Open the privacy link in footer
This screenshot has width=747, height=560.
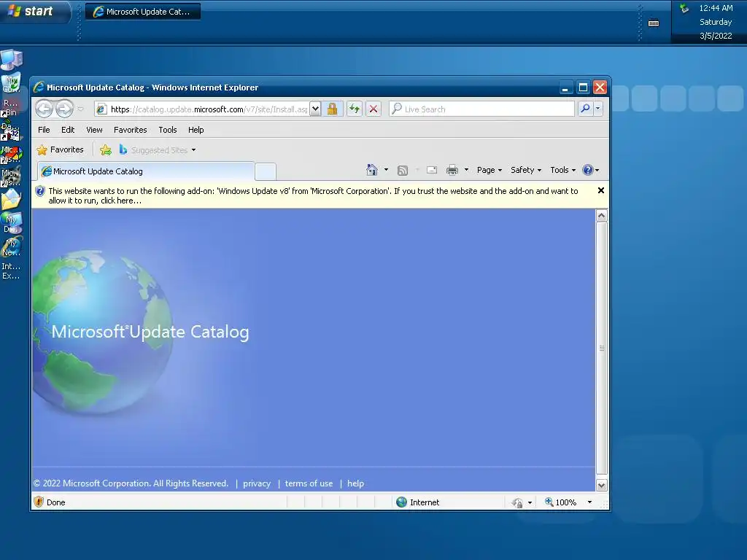(x=257, y=483)
